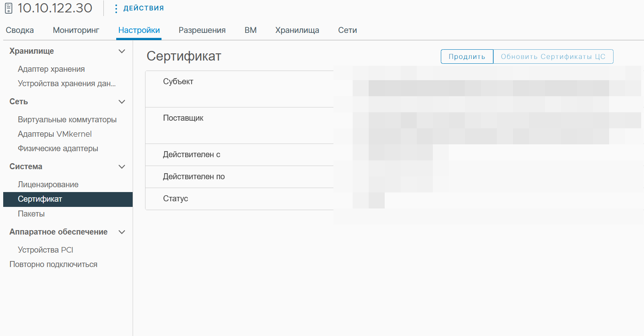Open Пакеты settings

[31, 214]
